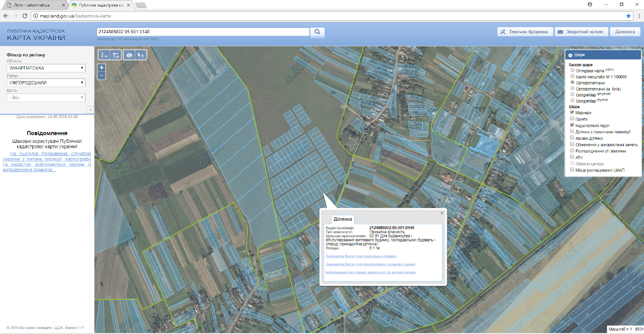Go back in browser history
This screenshot has height=334, width=644.
pos(6,16)
